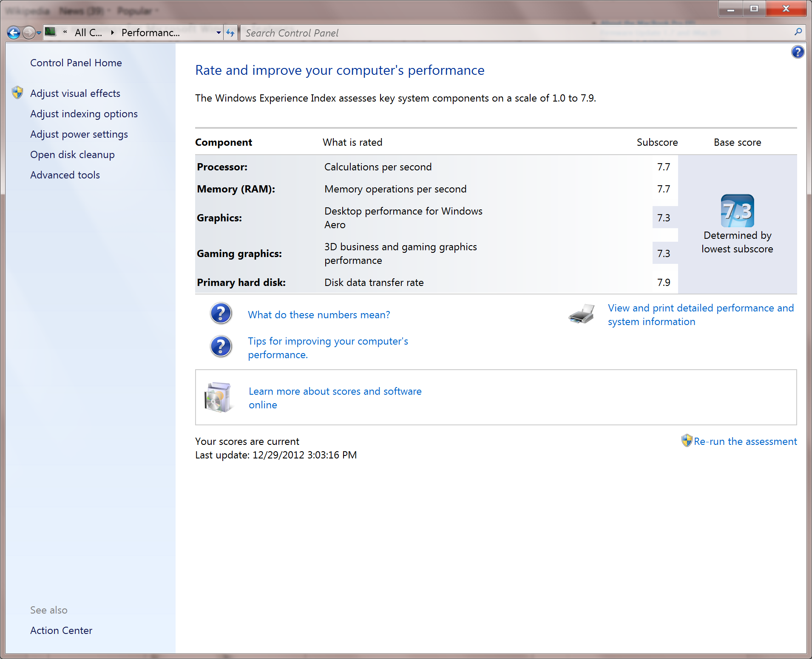Click the Refresh button in address bar

(x=230, y=33)
